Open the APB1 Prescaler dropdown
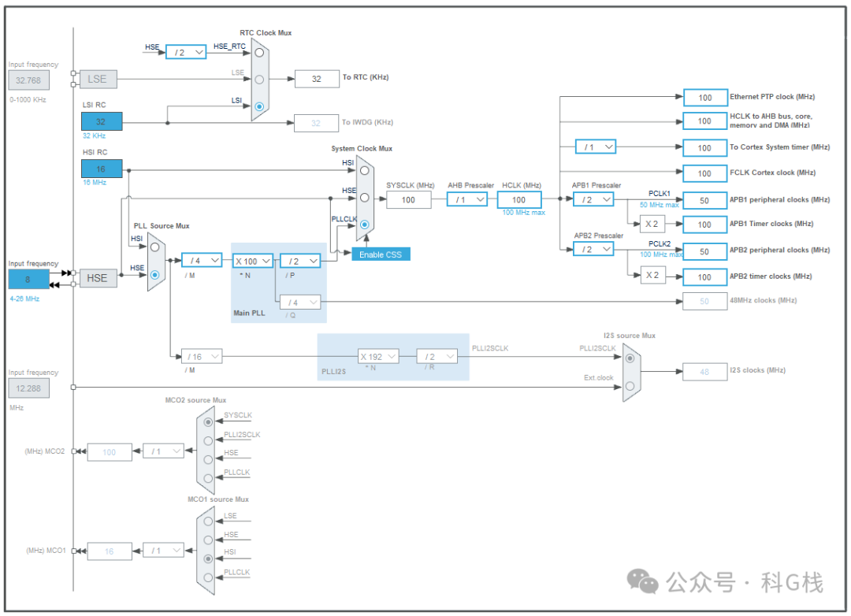The height and width of the screenshot is (616, 851). (593, 199)
